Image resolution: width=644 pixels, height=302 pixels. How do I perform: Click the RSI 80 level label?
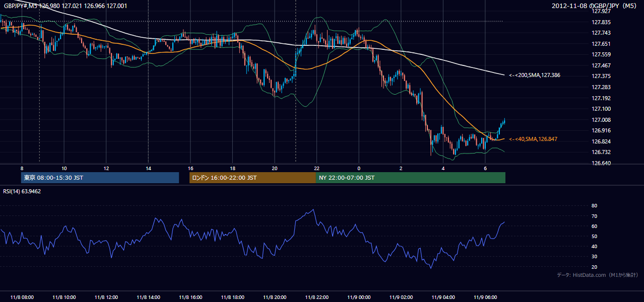pos(594,206)
